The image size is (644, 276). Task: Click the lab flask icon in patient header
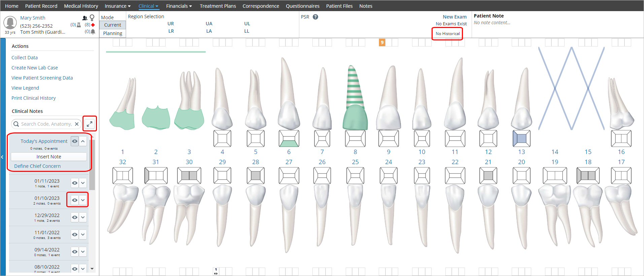(79, 25)
